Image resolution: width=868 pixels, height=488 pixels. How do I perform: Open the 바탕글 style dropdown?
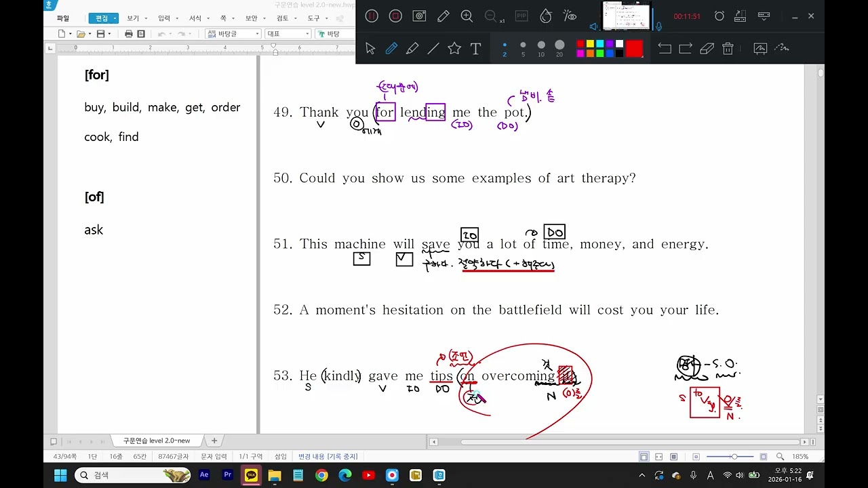point(233,34)
